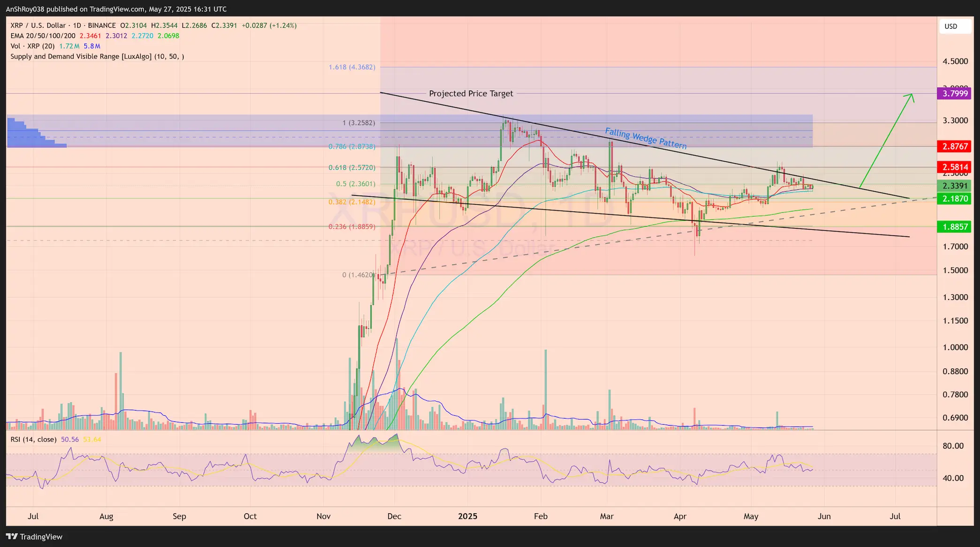Click the USD currency selector button

(x=955, y=26)
